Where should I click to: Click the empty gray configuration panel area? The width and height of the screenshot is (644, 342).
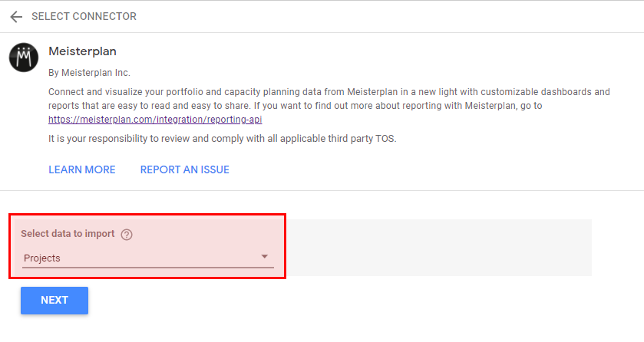click(x=438, y=247)
